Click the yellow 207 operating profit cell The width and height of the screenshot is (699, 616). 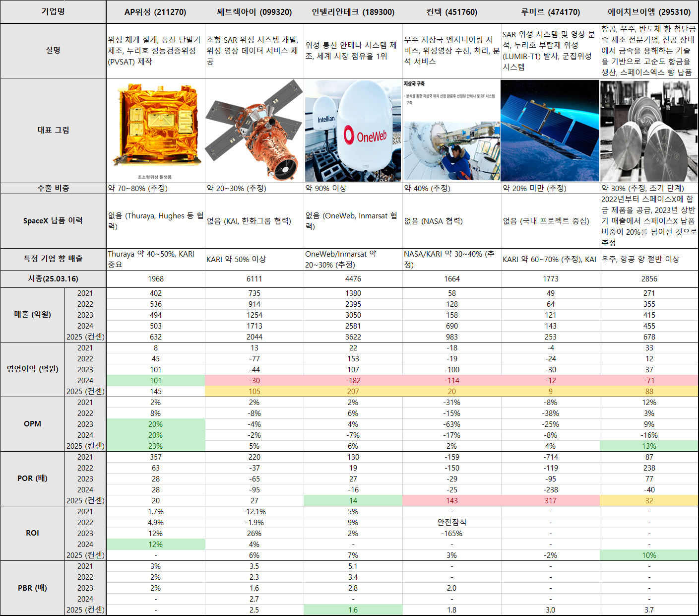(x=353, y=392)
